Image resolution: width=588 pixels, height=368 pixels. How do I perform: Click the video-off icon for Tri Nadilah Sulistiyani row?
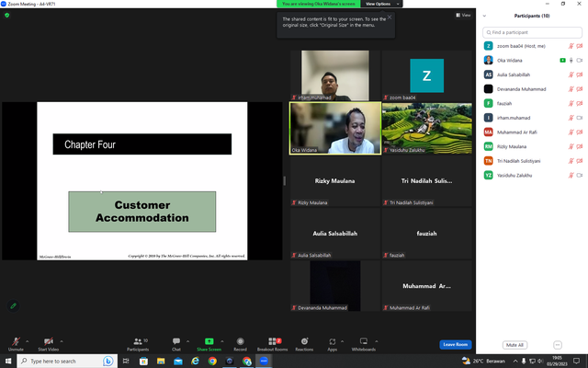coord(580,161)
